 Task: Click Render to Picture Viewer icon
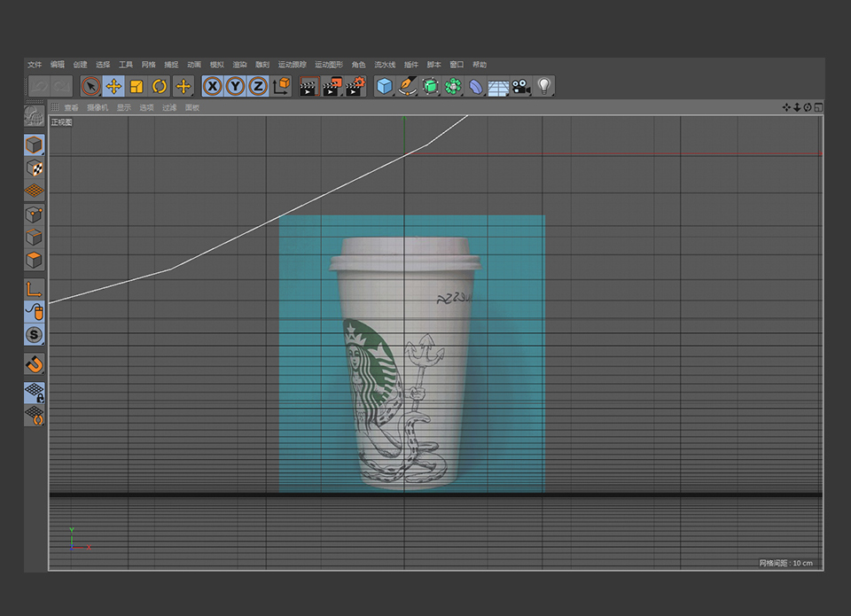(x=332, y=86)
